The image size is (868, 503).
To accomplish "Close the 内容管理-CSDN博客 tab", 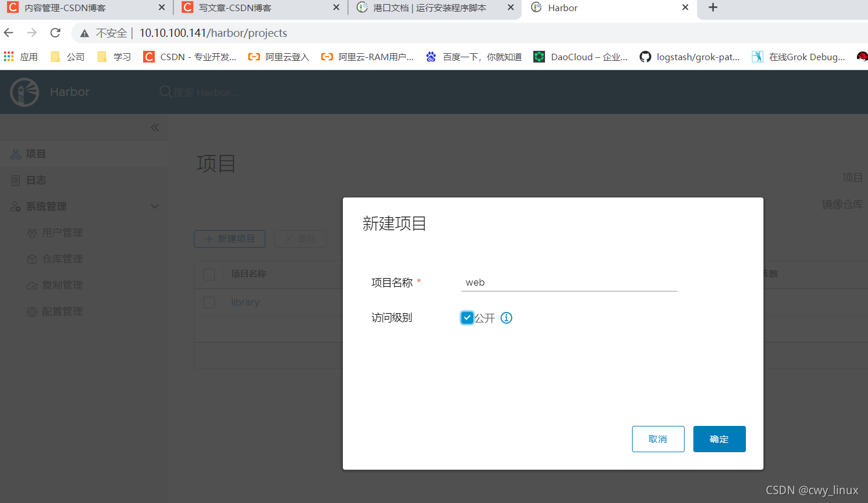I will pyautogui.click(x=162, y=8).
